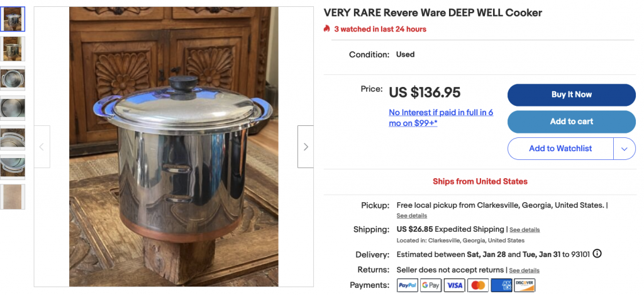Open See details link for Pickup
Screen dimensions: 644x296
click(x=411, y=215)
